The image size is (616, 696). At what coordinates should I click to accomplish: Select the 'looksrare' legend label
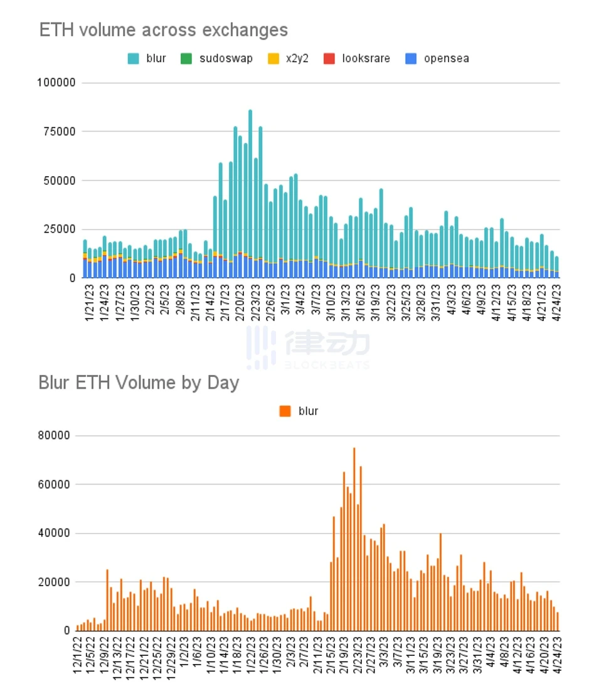tap(366, 58)
